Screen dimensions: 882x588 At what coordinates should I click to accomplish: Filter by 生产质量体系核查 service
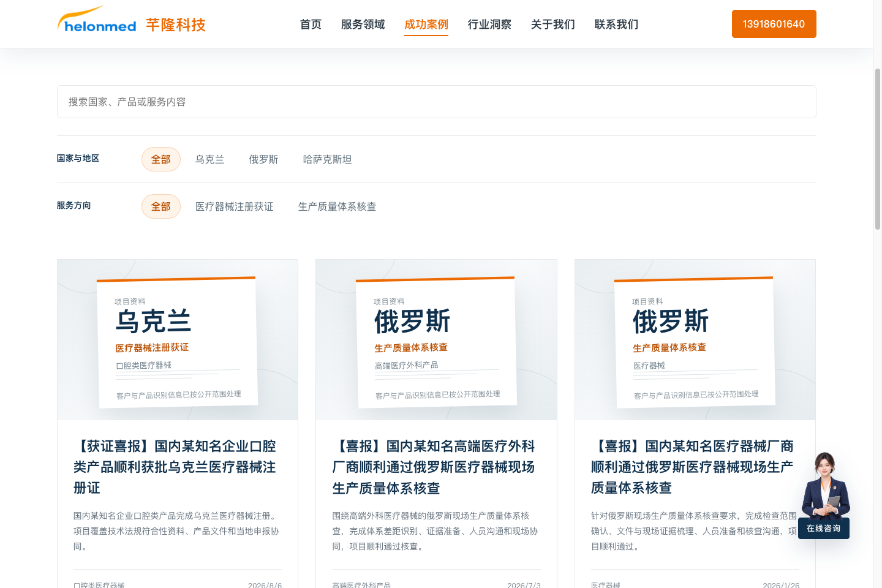click(x=337, y=206)
